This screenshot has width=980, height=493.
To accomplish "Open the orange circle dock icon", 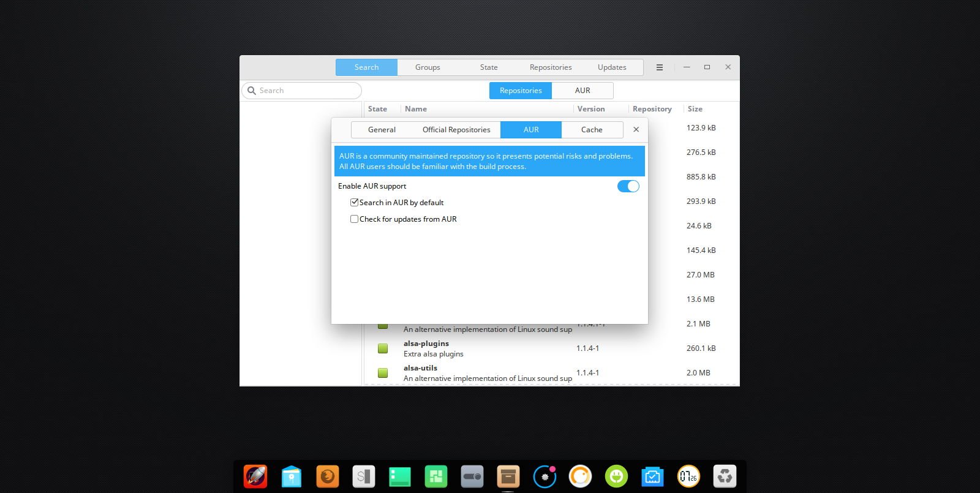I will click(x=580, y=476).
